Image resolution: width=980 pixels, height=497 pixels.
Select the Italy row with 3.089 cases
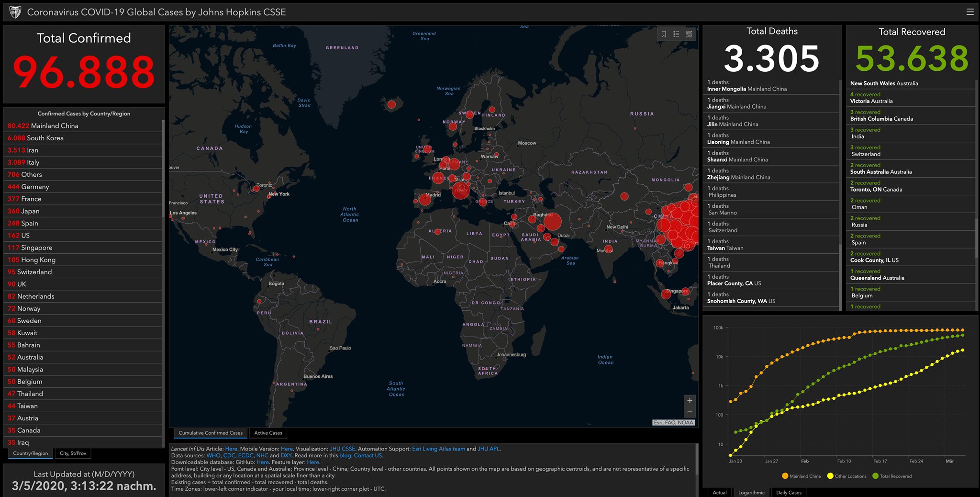(x=83, y=162)
